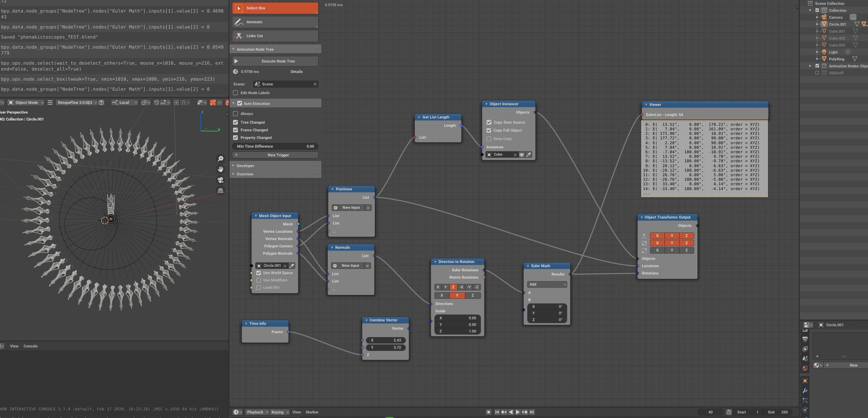The width and height of the screenshot is (868, 418).
Task: Click the Light object icon in outliner
Action: [x=825, y=52]
